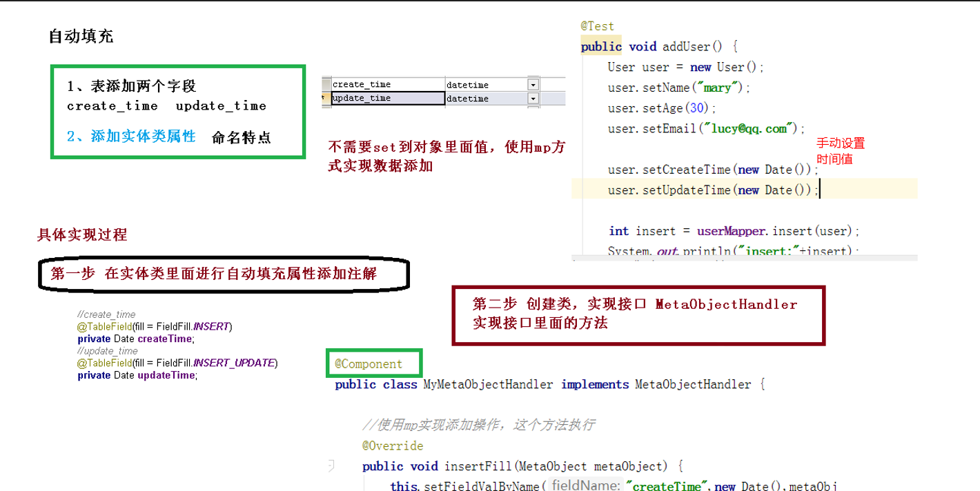Viewport: 980px width, 491px height.
Task: Click the line private Date createTime;
Action: coord(137,339)
